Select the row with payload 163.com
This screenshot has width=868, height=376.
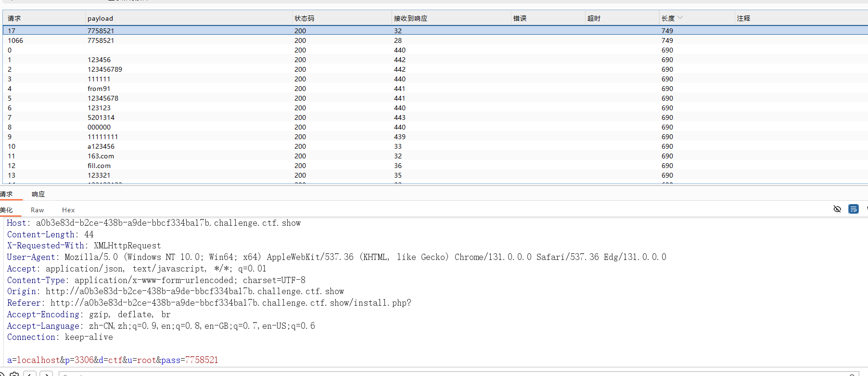[x=435, y=156]
